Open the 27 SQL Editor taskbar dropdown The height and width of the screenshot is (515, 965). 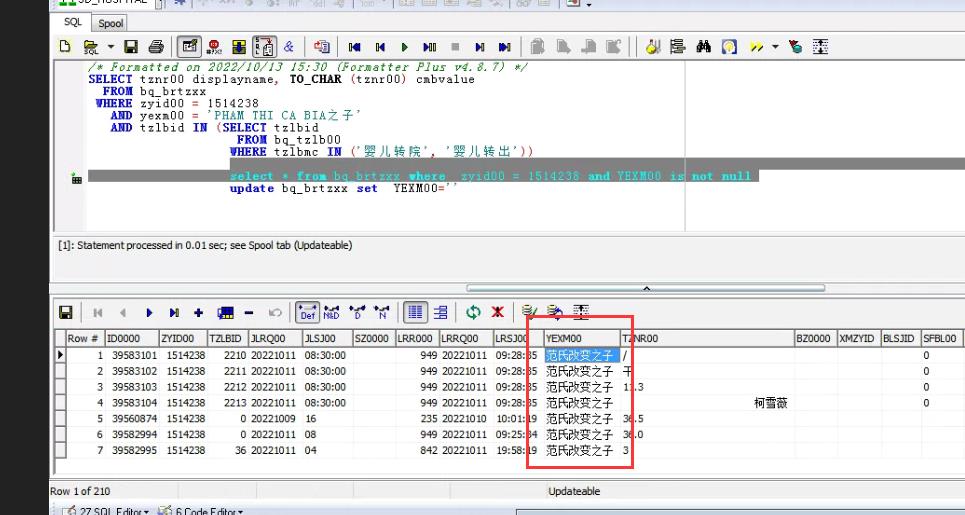[104, 511]
